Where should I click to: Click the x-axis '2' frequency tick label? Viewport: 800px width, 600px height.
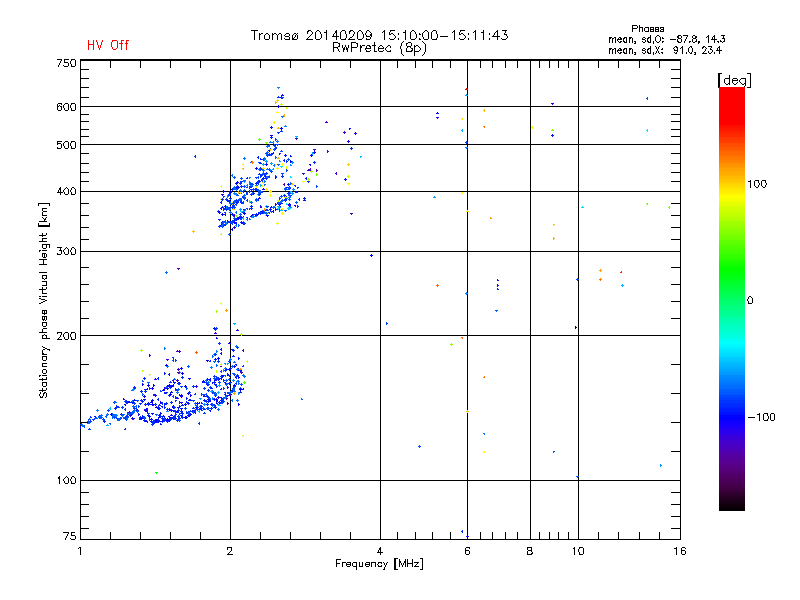(x=230, y=551)
